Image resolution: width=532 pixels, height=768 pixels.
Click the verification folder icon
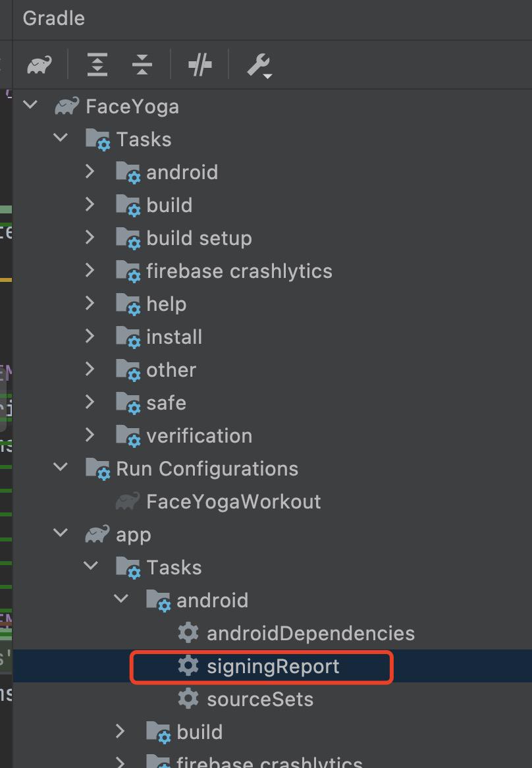pyautogui.click(x=128, y=435)
